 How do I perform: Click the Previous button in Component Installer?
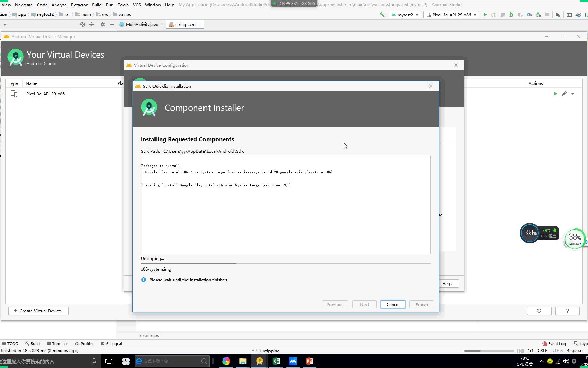[x=335, y=304]
